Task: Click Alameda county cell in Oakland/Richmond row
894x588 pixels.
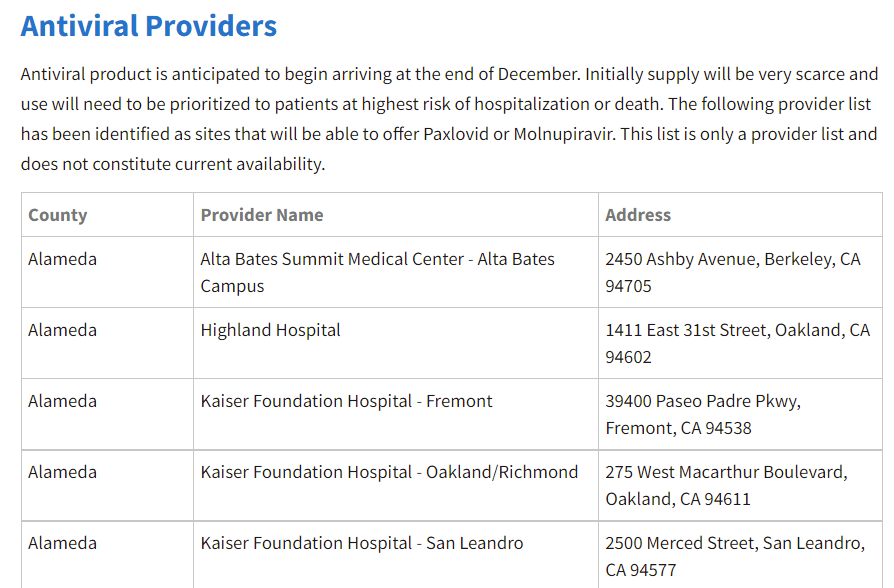Action: pos(62,472)
